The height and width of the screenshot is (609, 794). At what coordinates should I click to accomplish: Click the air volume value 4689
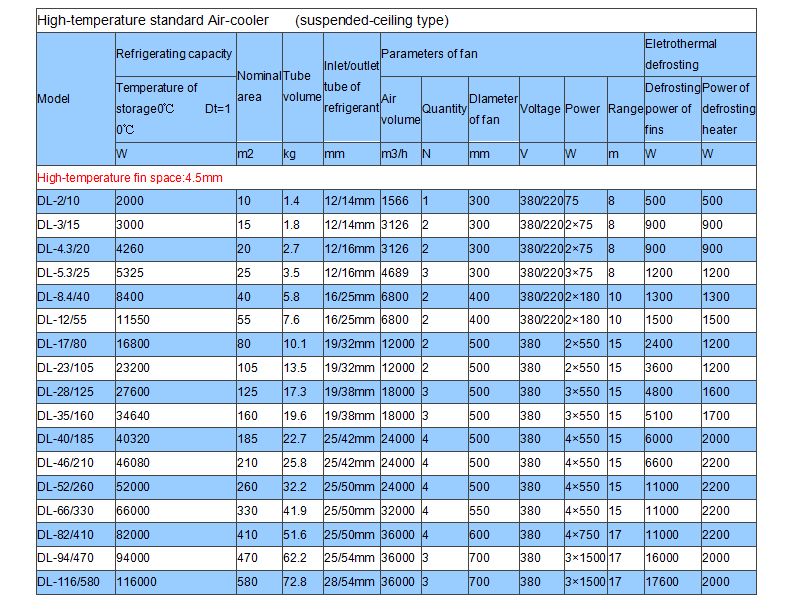(398, 273)
